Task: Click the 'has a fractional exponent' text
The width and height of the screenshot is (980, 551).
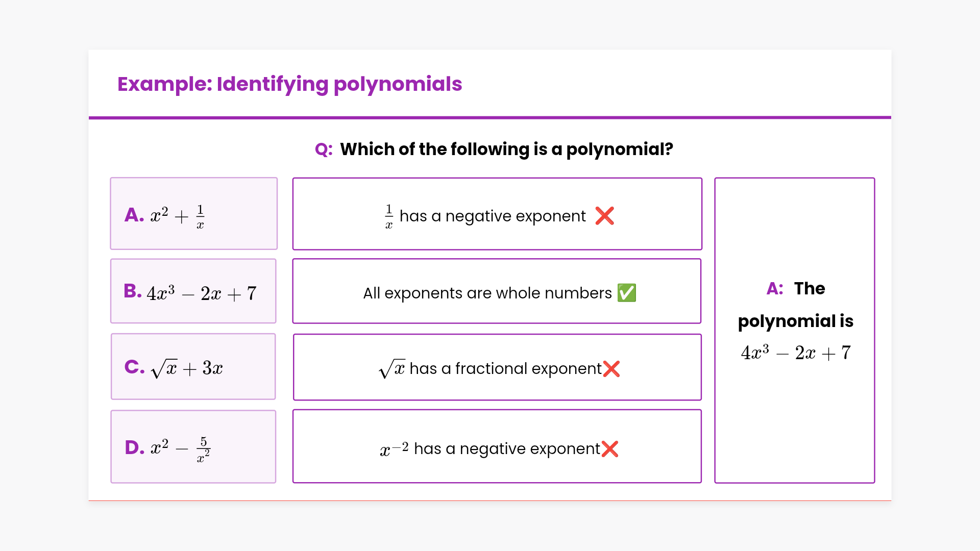Action: tap(505, 369)
